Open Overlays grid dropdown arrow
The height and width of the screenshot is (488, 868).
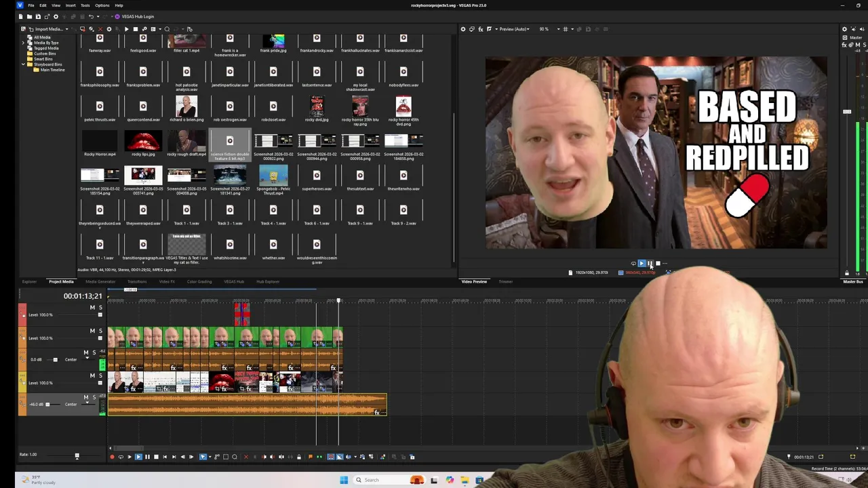572,29
